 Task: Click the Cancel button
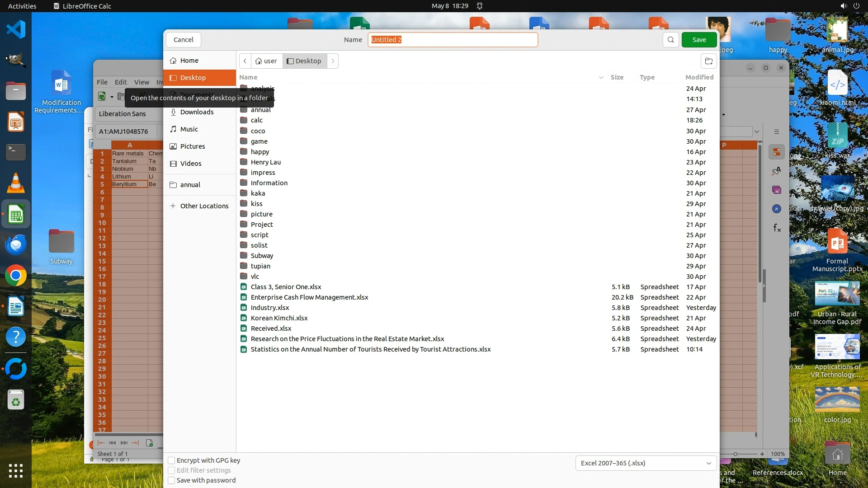[x=183, y=40]
